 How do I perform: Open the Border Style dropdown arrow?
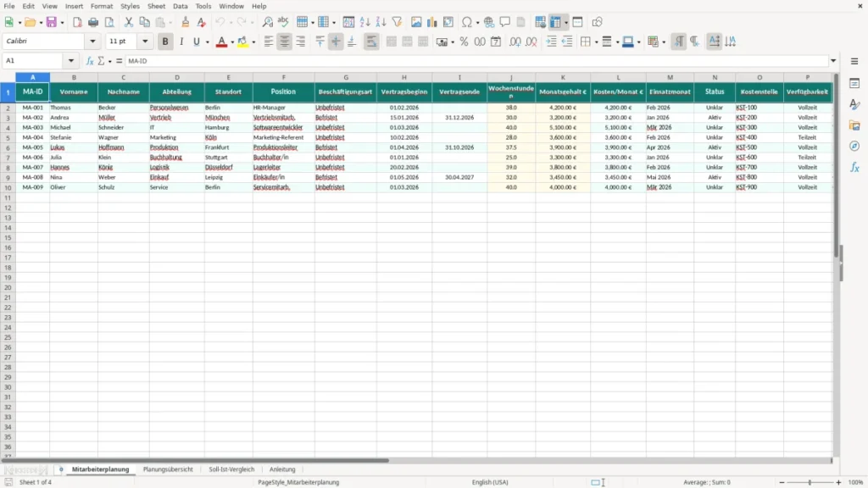(x=617, y=42)
